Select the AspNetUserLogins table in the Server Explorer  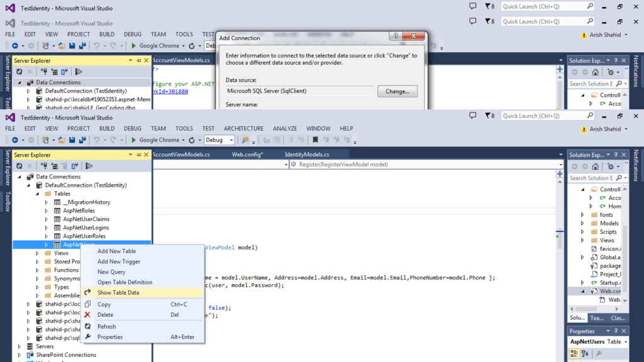[x=86, y=228]
